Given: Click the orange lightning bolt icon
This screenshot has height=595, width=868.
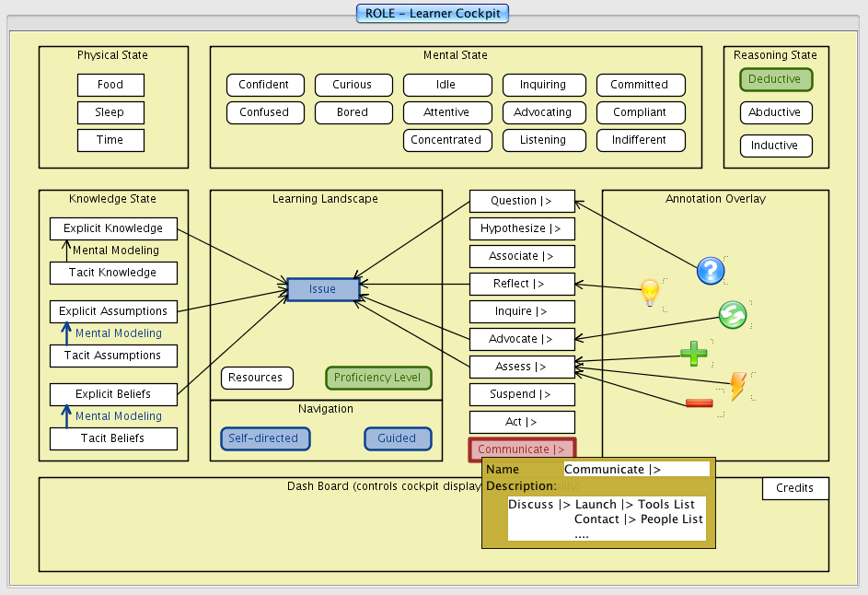Looking at the screenshot, I should pos(737,386).
